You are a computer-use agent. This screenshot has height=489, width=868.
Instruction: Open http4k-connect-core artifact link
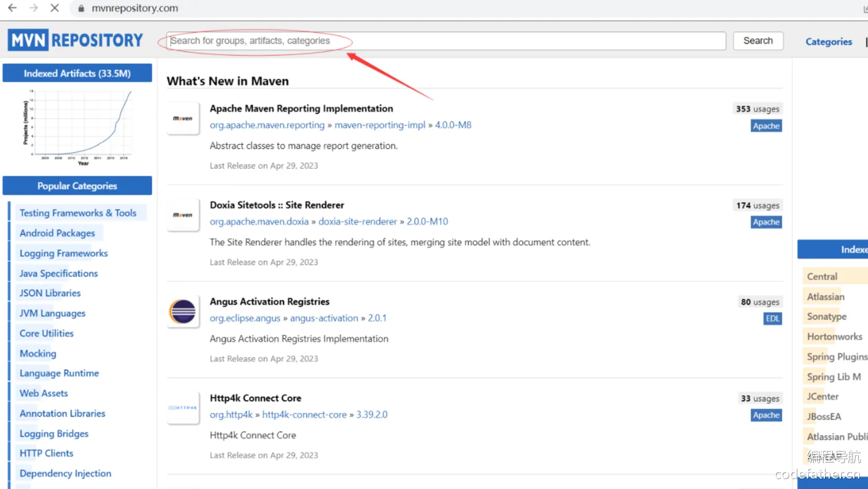click(304, 415)
